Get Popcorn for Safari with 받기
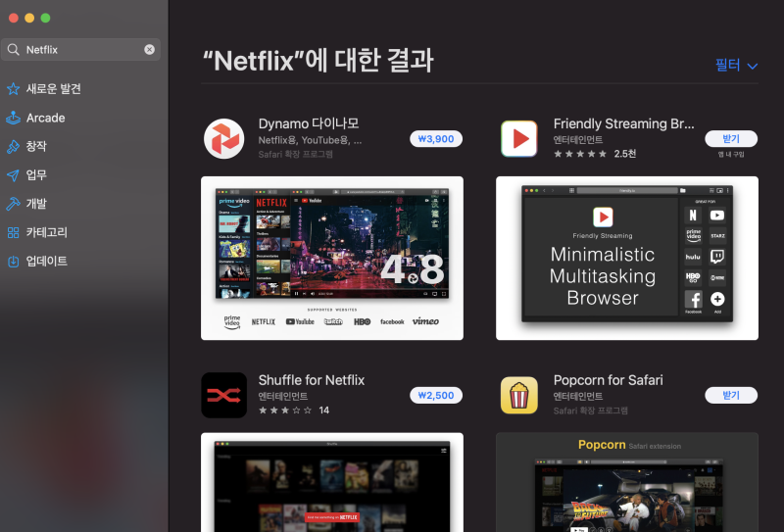This screenshot has height=532, width=784. pyautogui.click(x=731, y=395)
